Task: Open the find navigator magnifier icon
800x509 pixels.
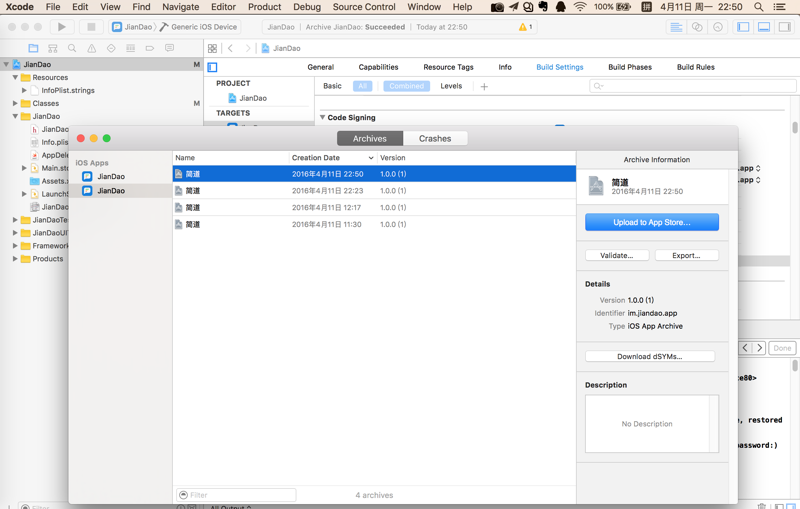Action: [72, 48]
